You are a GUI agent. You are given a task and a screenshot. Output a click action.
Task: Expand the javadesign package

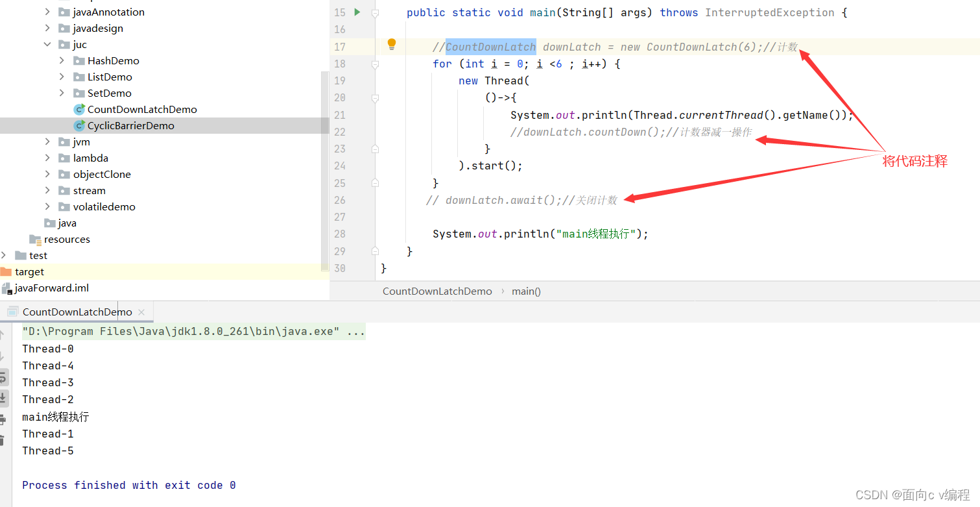47,28
